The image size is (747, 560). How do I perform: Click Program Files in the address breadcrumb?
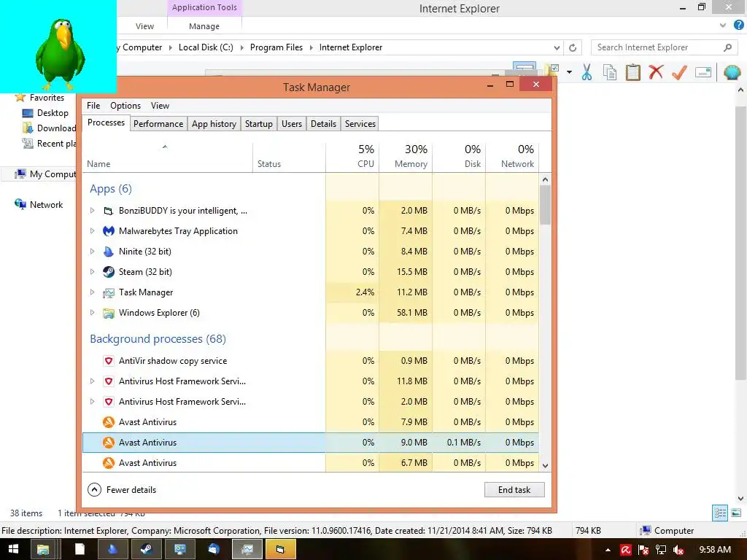click(276, 47)
